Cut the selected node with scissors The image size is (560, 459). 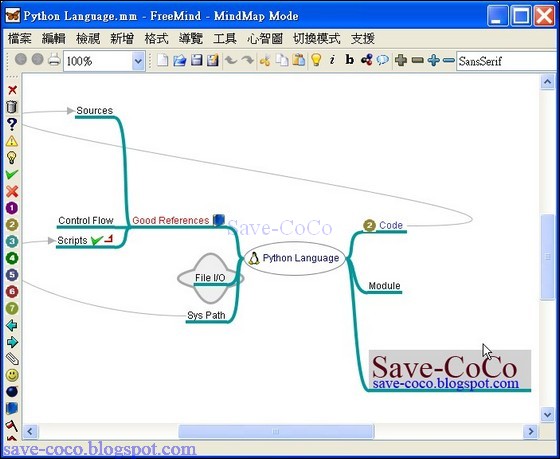point(265,60)
